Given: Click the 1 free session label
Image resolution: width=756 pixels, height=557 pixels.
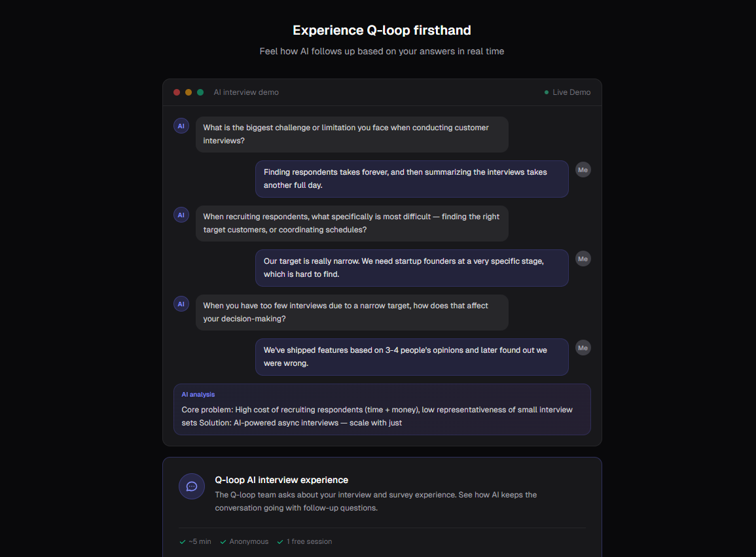Looking at the screenshot, I should [309, 541].
